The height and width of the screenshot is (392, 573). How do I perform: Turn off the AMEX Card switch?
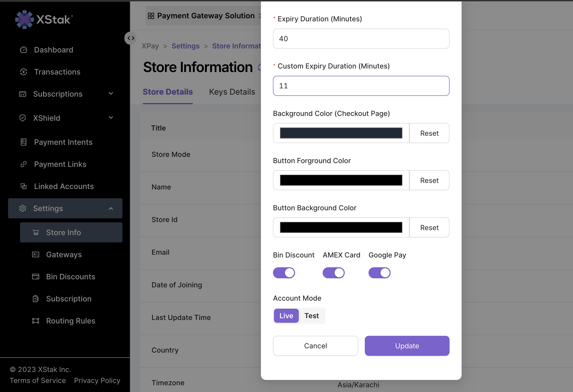point(334,273)
